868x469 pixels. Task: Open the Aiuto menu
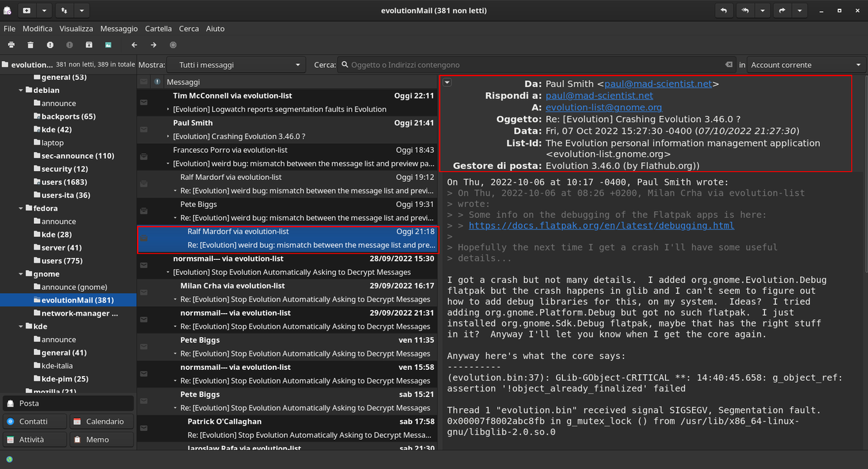pos(215,29)
